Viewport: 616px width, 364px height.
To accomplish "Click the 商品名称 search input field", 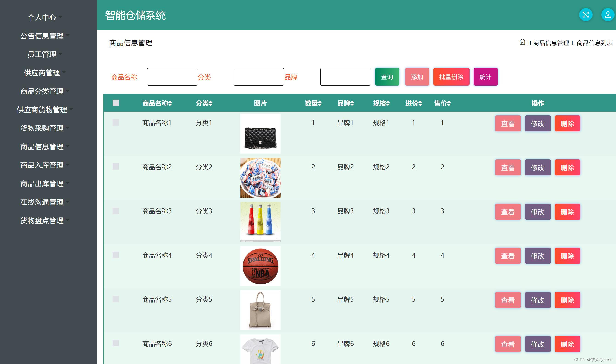I will tap(172, 77).
